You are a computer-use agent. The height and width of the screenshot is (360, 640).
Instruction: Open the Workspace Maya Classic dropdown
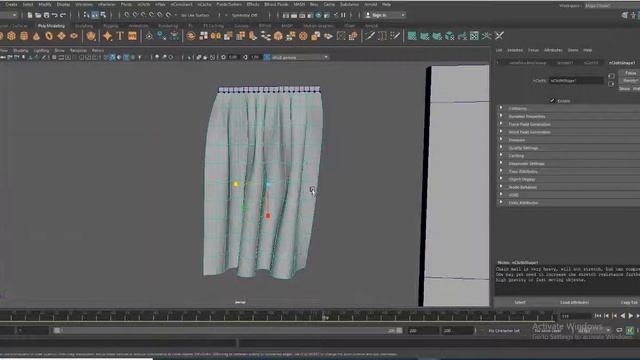[x=612, y=6]
